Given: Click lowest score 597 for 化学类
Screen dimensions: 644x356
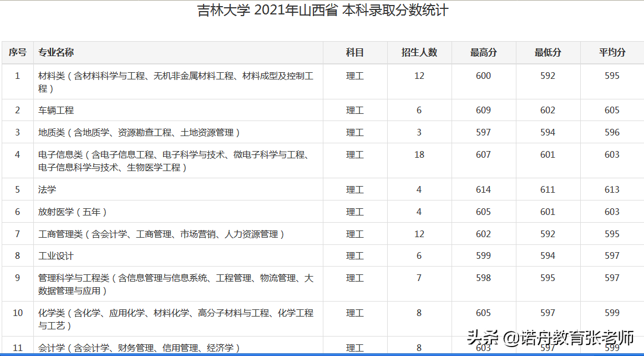Looking at the screenshot, I should pos(547,313).
